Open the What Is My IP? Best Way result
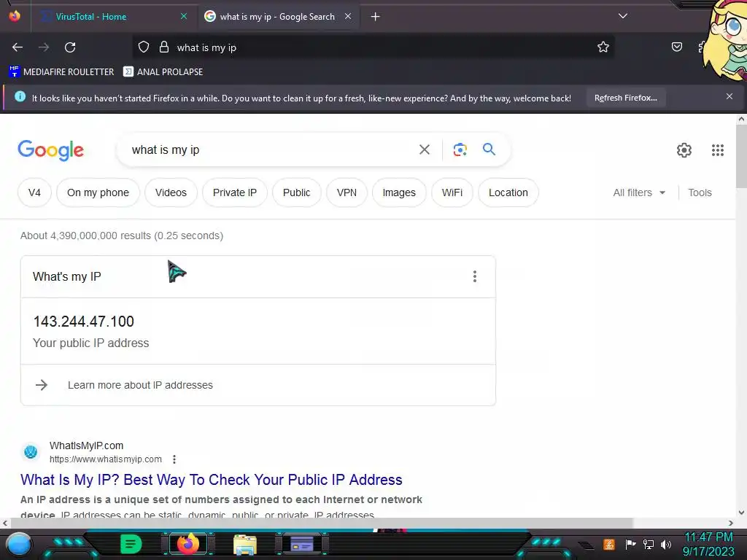This screenshot has height=560, width=747. coord(211,480)
